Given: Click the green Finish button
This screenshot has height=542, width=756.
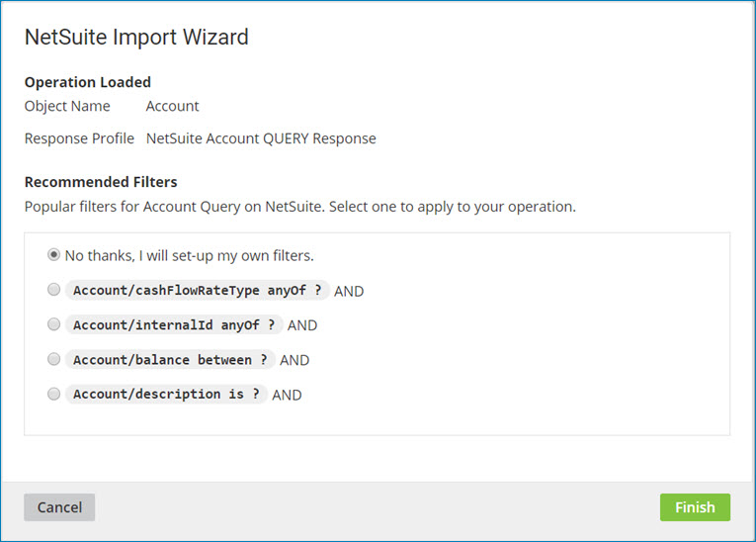Looking at the screenshot, I should point(695,507).
